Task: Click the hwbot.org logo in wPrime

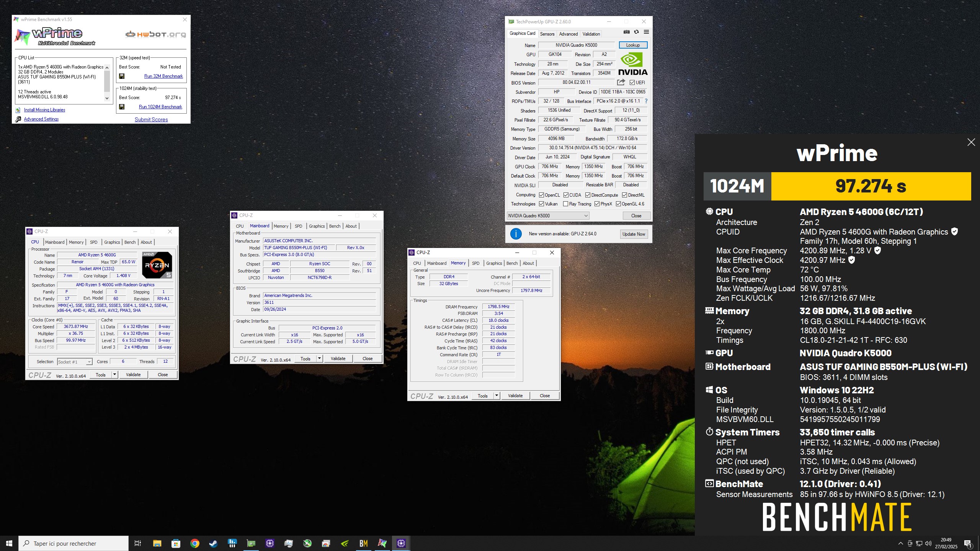Action: (x=156, y=34)
